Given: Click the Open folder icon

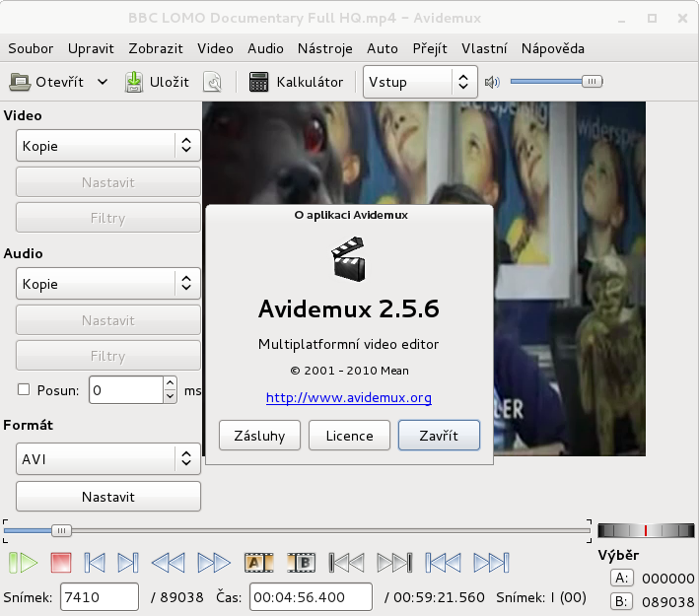Looking at the screenshot, I should point(20,82).
